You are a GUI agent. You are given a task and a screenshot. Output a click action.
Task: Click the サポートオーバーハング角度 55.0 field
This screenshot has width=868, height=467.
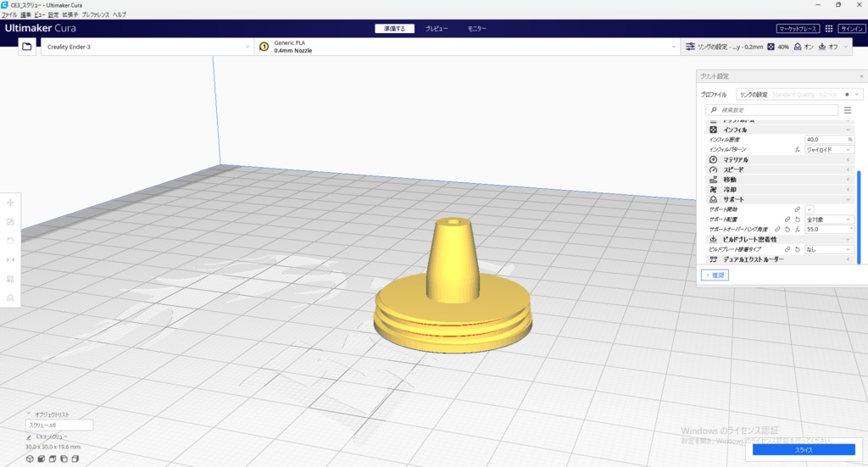pos(829,229)
